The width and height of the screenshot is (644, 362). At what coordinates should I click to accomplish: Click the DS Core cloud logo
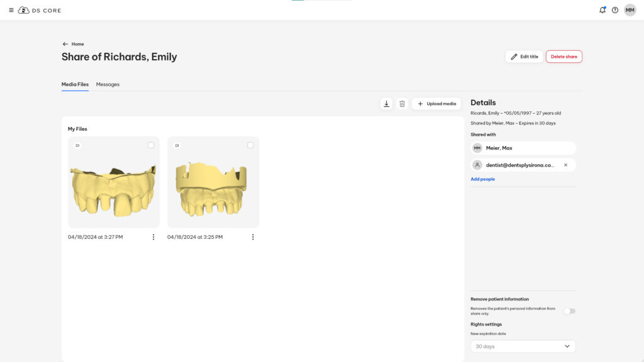coord(23,10)
